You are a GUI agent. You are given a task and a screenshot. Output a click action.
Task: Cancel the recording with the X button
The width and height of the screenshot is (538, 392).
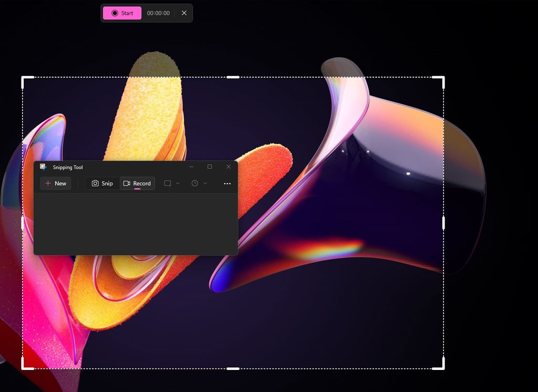183,13
